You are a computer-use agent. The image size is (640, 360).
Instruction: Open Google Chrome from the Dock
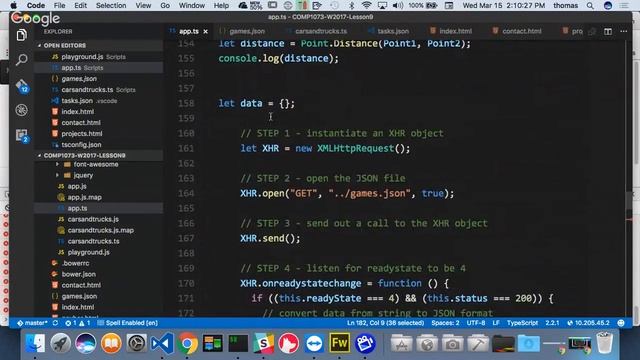coord(187,343)
